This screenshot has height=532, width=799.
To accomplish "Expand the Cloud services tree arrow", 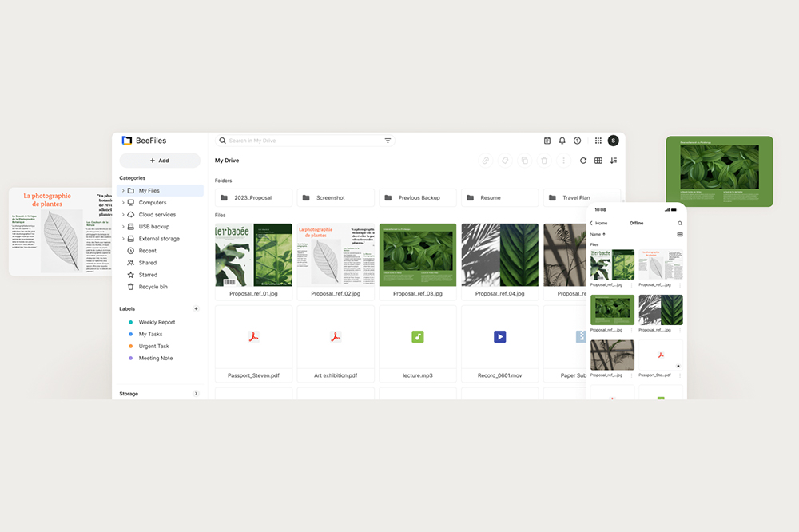I will pyautogui.click(x=123, y=215).
